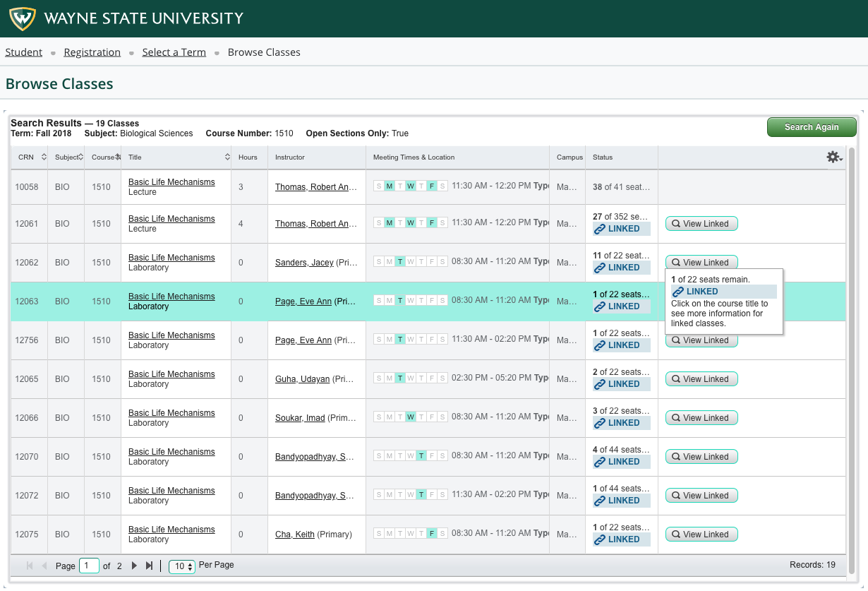Image resolution: width=868 pixels, height=591 pixels.
Task: Open Basic Life Mechanisms title for CRN 12063
Action: 171,297
